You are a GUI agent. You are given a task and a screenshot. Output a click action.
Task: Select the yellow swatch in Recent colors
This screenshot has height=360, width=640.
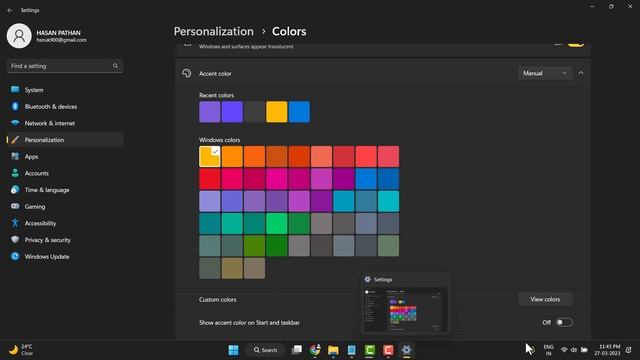click(277, 112)
